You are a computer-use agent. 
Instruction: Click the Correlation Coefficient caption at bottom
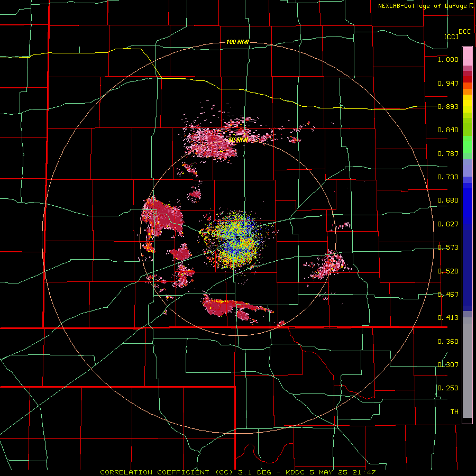point(238,472)
